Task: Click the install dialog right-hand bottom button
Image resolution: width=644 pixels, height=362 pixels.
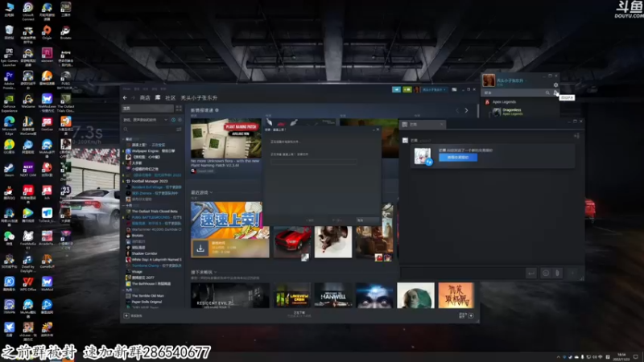Action: coord(367,220)
